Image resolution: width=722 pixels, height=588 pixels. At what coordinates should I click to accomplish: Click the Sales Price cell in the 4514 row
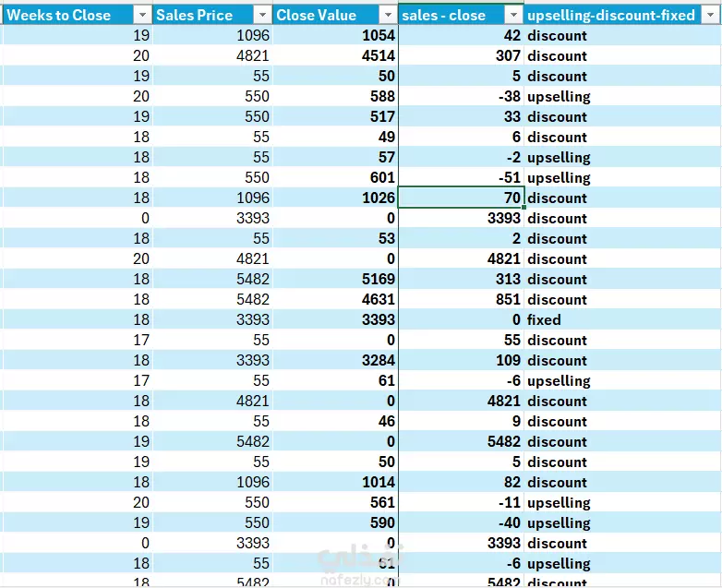point(212,55)
